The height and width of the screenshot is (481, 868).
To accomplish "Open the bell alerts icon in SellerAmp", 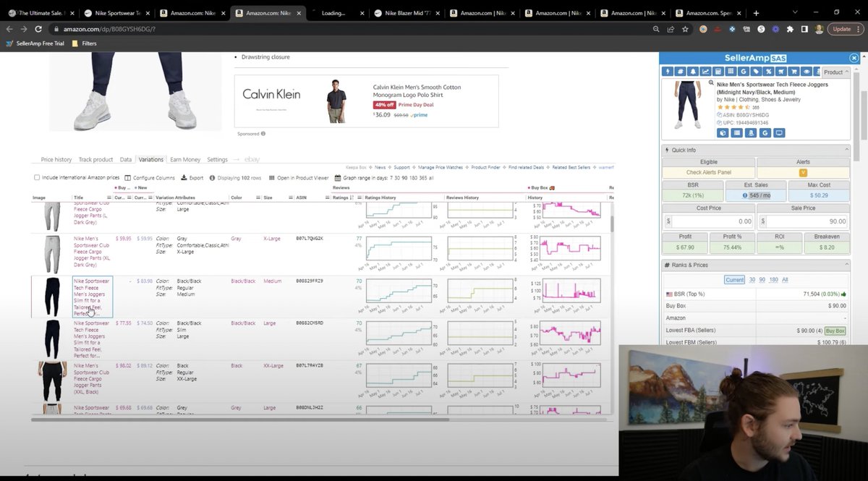I will coord(693,72).
